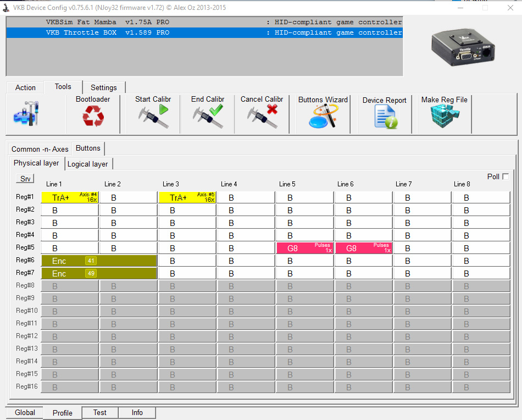
Task: Click B cell at Reg#1 Line 2
Action: pyautogui.click(x=129, y=197)
